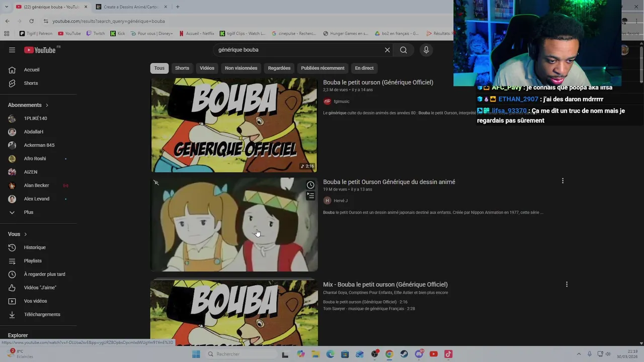644x362 pixels.
Task: Open the tab search dropdown arrow
Action: coord(6,7)
